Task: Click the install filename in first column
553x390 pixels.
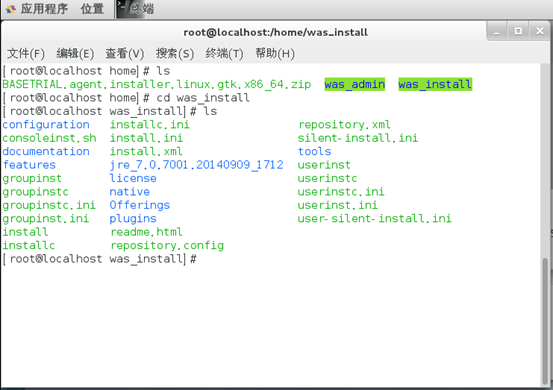Action: [x=25, y=232]
